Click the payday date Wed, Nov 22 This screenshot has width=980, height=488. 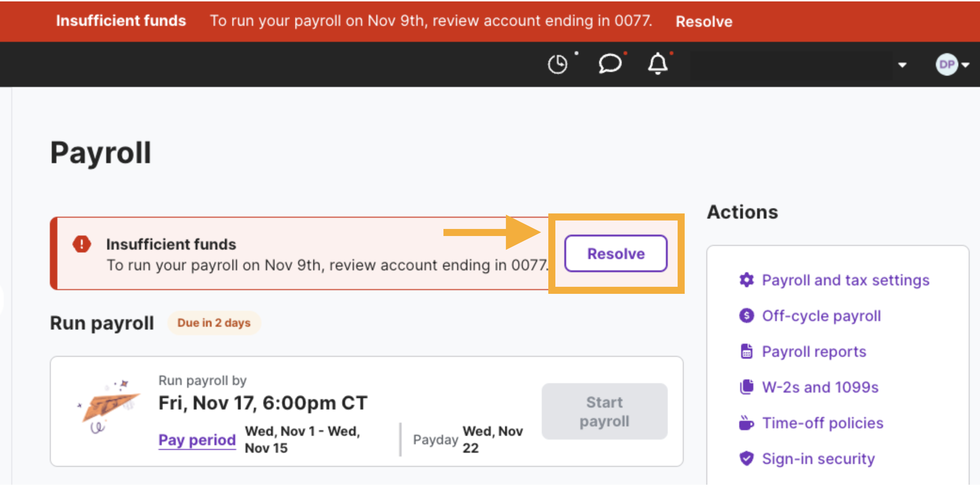click(x=493, y=440)
